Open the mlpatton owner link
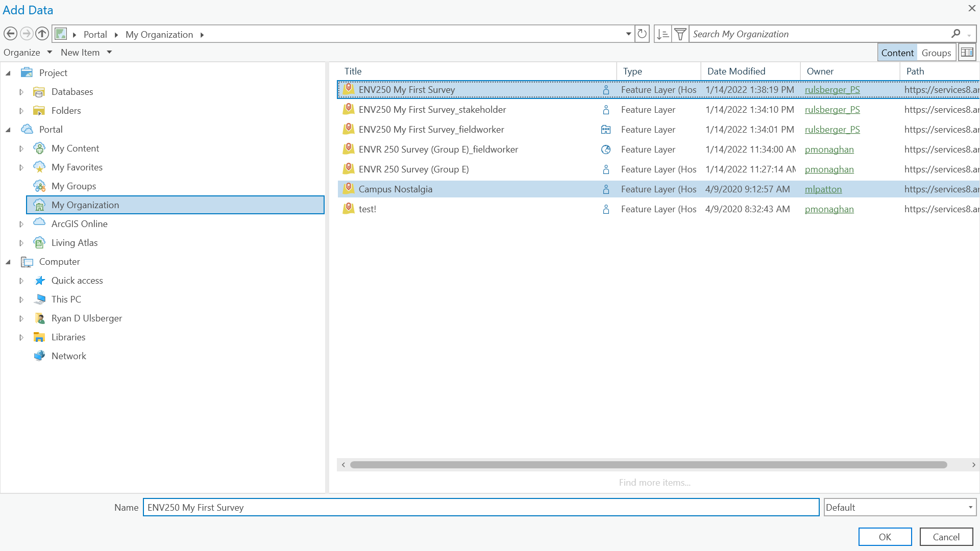Viewport: 980px width, 551px height. [823, 189]
